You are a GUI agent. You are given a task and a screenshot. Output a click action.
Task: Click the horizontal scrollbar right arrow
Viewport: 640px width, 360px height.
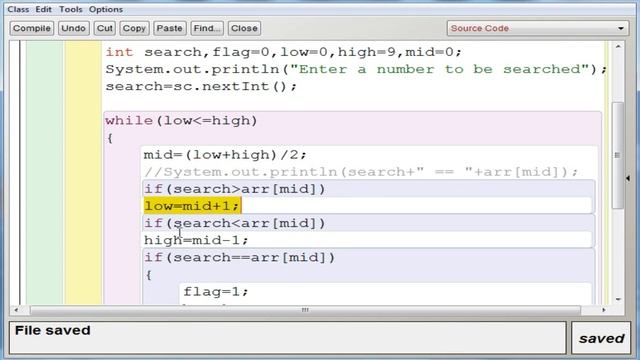(603, 310)
